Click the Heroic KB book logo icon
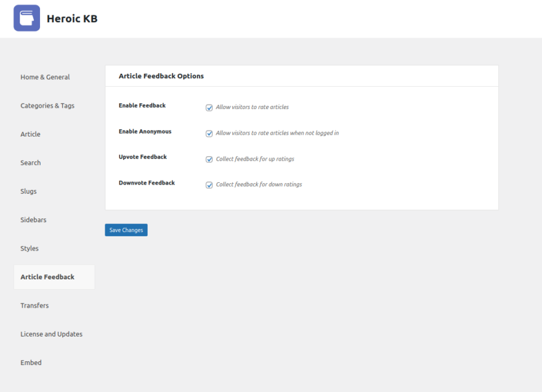 click(x=26, y=18)
